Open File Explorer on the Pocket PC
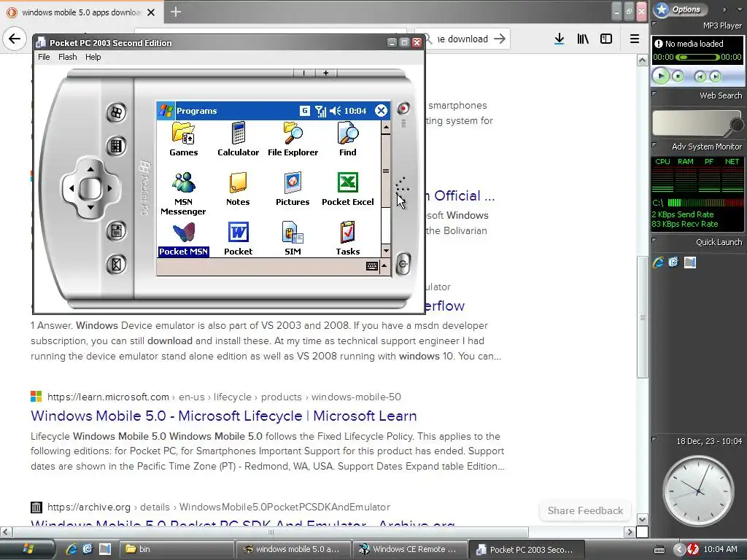 [293, 139]
